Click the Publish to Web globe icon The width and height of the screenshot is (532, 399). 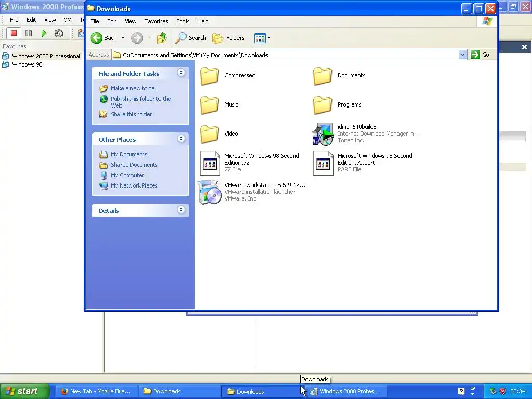103,99
